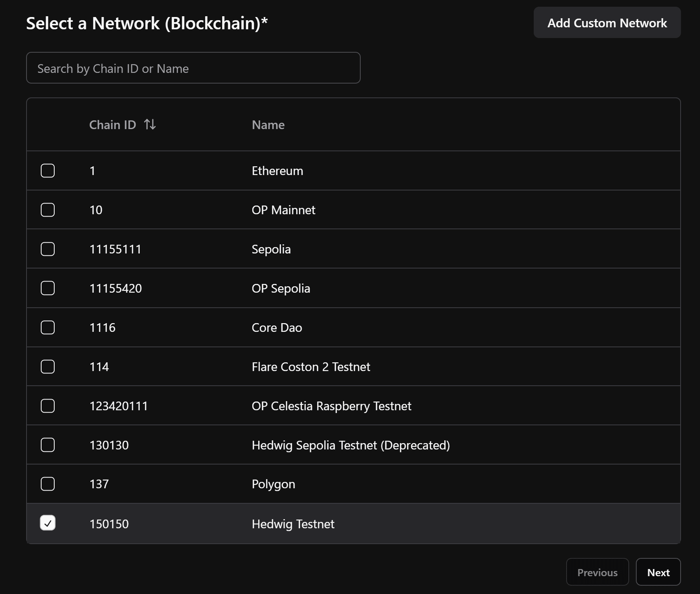This screenshot has height=594, width=700.
Task: Focus the Search by Chain ID field
Action: tap(193, 68)
